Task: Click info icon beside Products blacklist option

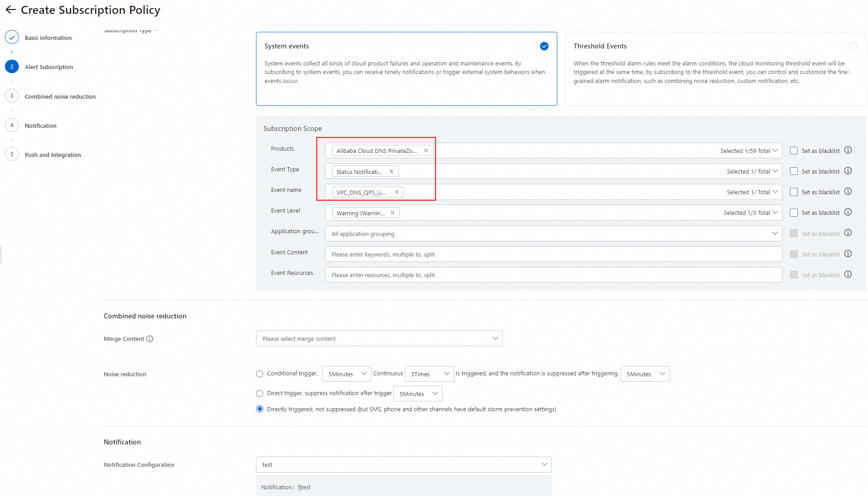Action: click(848, 150)
